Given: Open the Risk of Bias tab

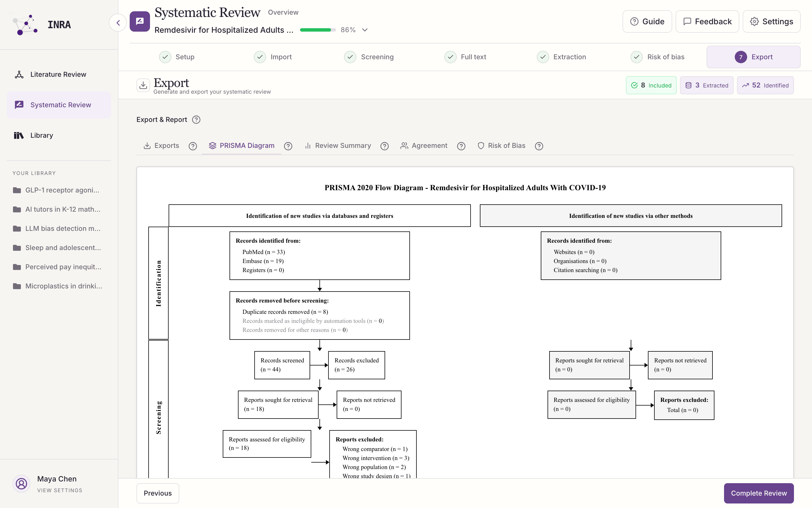Looking at the screenshot, I should pyautogui.click(x=501, y=145).
